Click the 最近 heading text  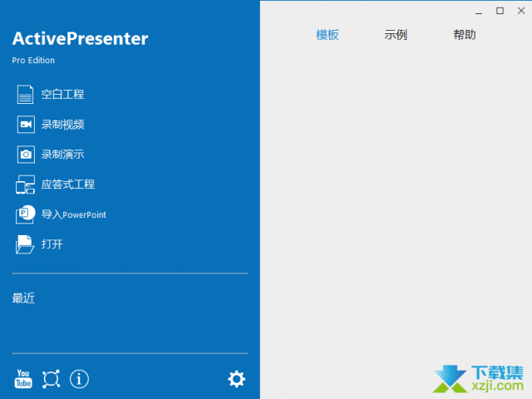click(23, 298)
